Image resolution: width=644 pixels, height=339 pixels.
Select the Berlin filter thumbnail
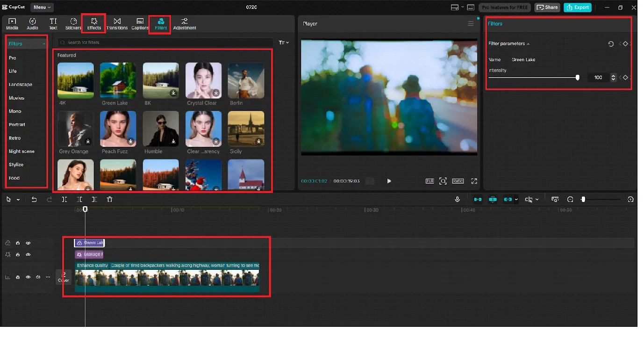[x=246, y=80]
